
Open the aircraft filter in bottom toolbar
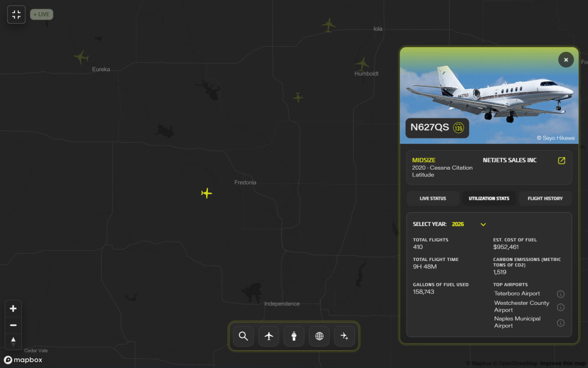(269, 336)
